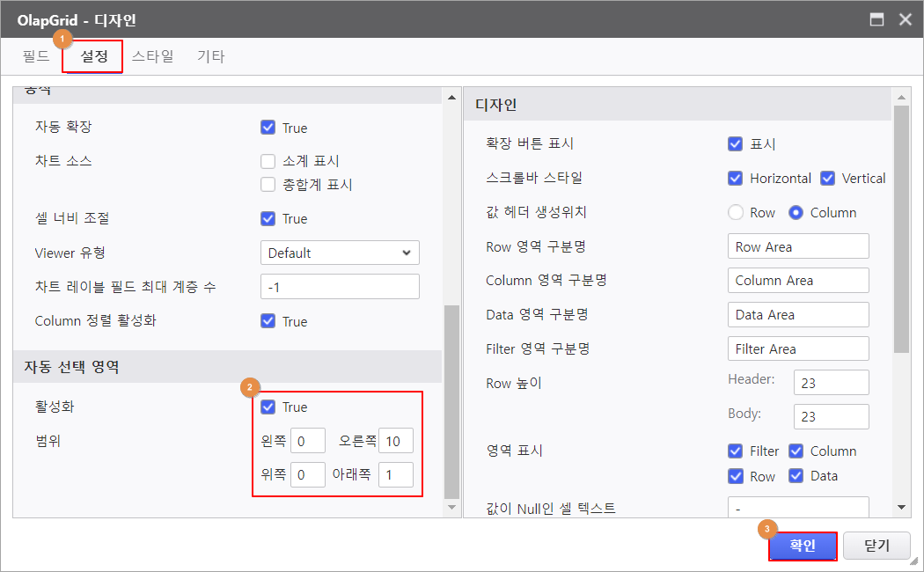Click the 오른쪽 range input field
Screen dimensions: 924x572
(396, 441)
